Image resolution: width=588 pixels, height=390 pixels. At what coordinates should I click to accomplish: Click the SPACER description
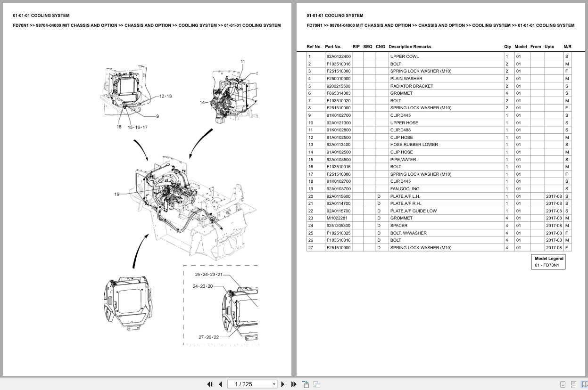[x=399, y=226]
